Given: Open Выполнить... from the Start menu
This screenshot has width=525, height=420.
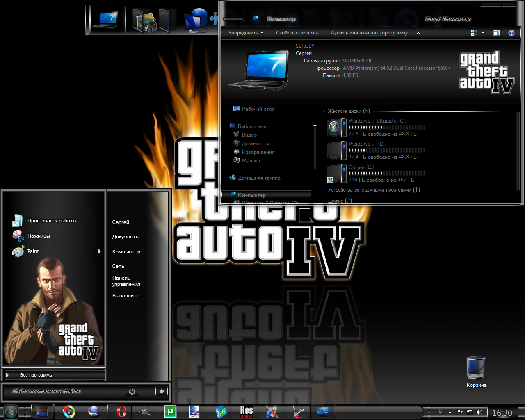Looking at the screenshot, I should pyautogui.click(x=128, y=296).
